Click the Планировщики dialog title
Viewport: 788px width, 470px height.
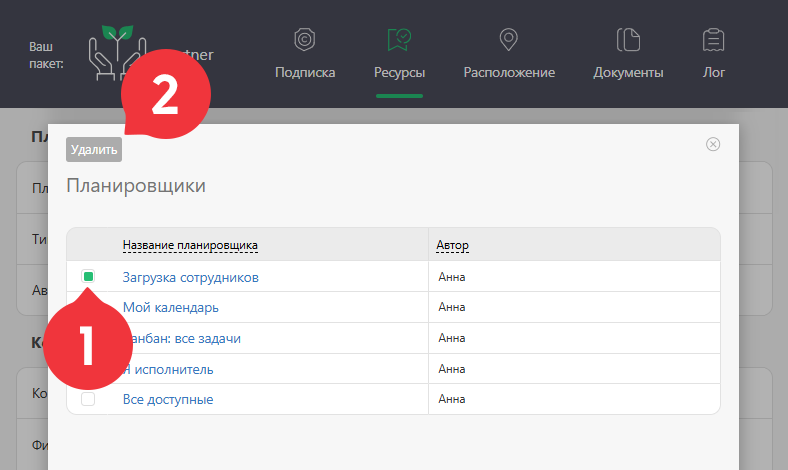pos(136,186)
